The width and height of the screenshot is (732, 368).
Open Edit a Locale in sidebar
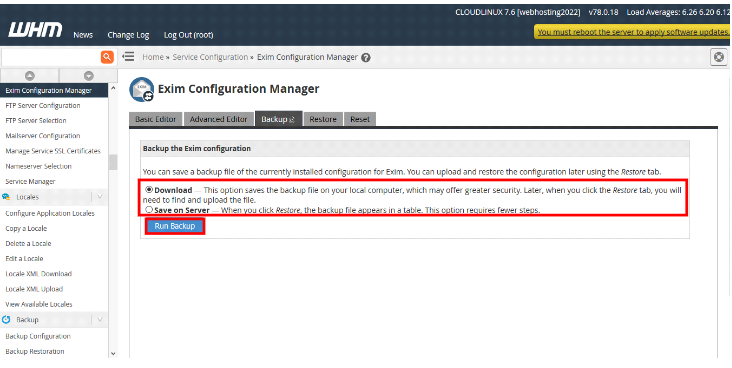[x=24, y=258]
